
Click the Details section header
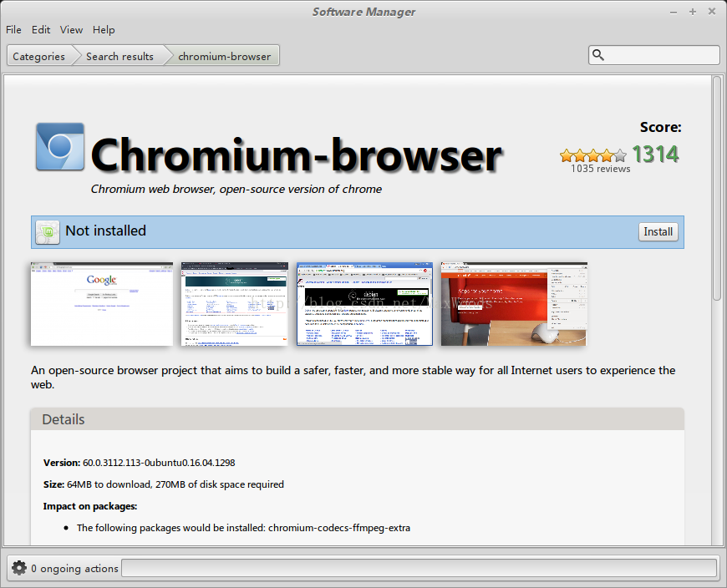coord(358,419)
